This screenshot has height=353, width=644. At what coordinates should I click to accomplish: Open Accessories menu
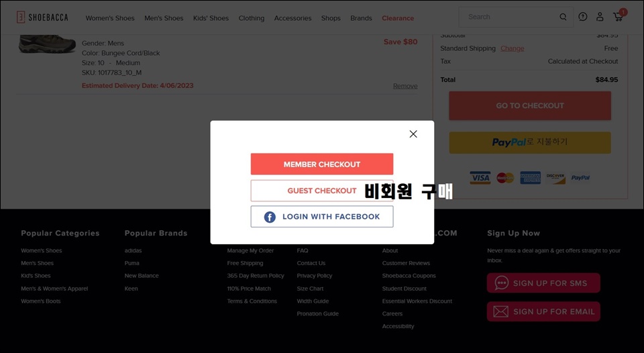293,18
